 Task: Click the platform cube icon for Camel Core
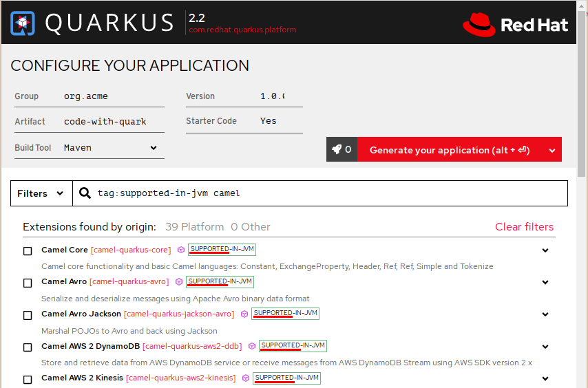coord(181,250)
